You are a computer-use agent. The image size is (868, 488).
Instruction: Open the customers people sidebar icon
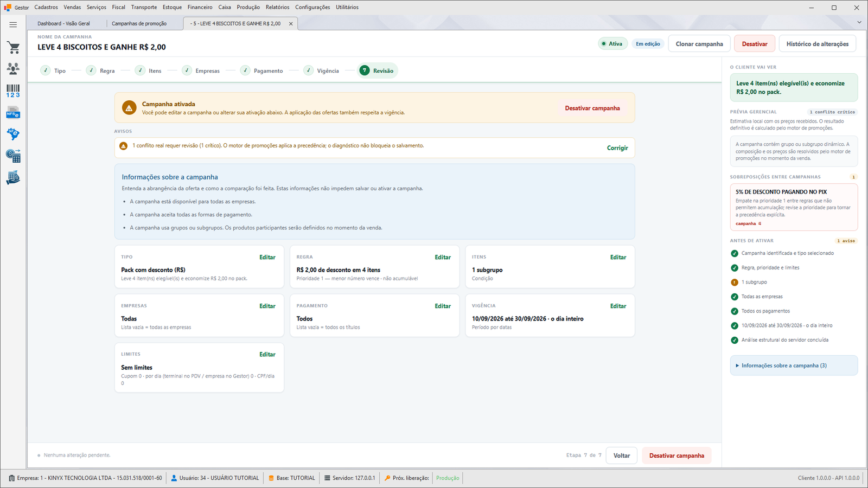pos(13,68)
